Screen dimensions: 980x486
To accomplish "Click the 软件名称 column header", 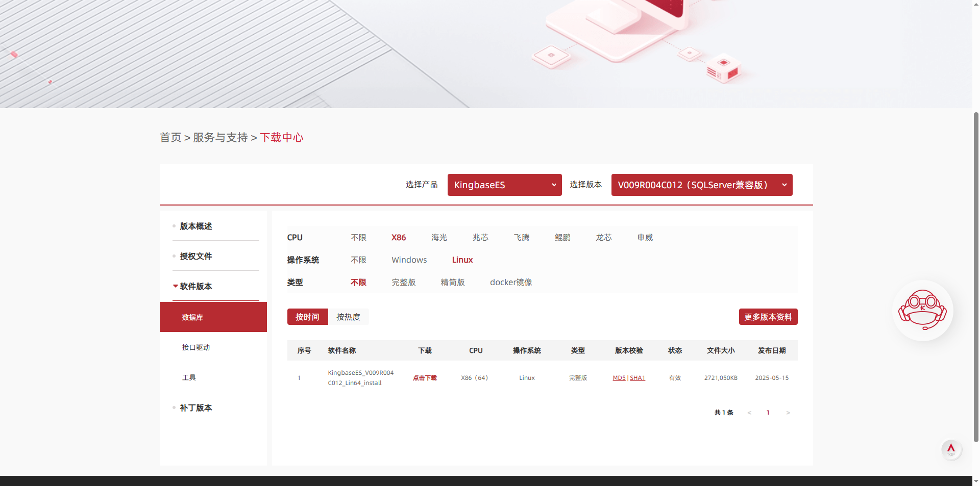I will [x=342, y=350].
